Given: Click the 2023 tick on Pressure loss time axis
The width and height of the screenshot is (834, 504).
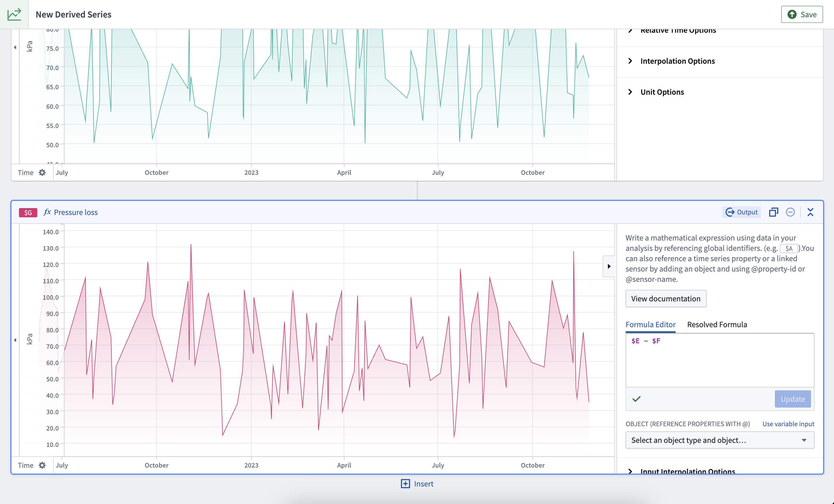Looking at the screenshot, I should 251,465.
